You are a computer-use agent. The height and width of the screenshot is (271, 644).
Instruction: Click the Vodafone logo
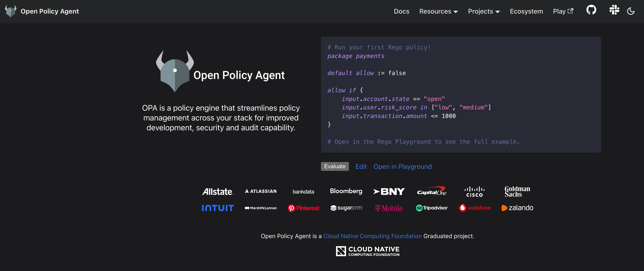[x=474, y=208]
